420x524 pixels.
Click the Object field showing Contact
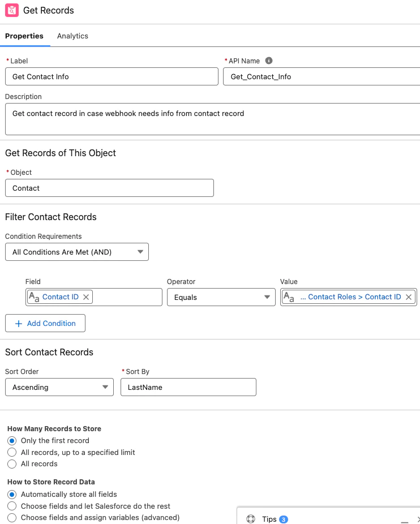click(109, 188)
